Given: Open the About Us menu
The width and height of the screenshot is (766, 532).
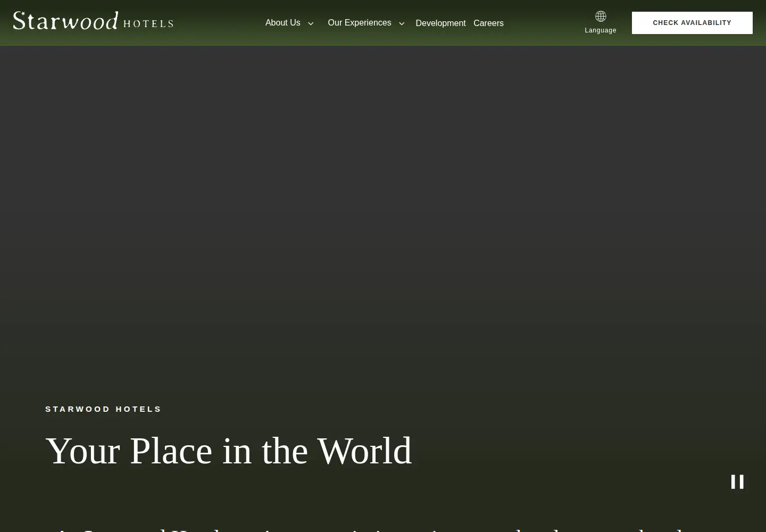Looking at the screenshot, I should 283,23.
